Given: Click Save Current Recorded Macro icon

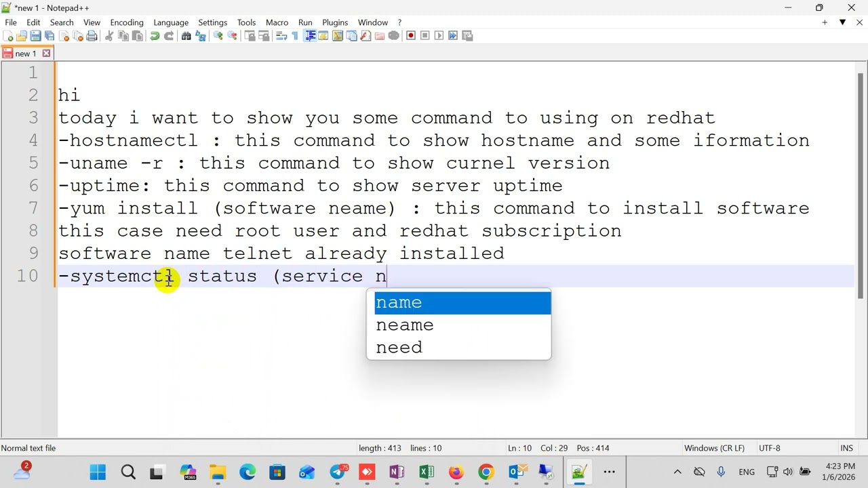Looking at the screenshot, I should pyautogui.click(x=467, y=36).
